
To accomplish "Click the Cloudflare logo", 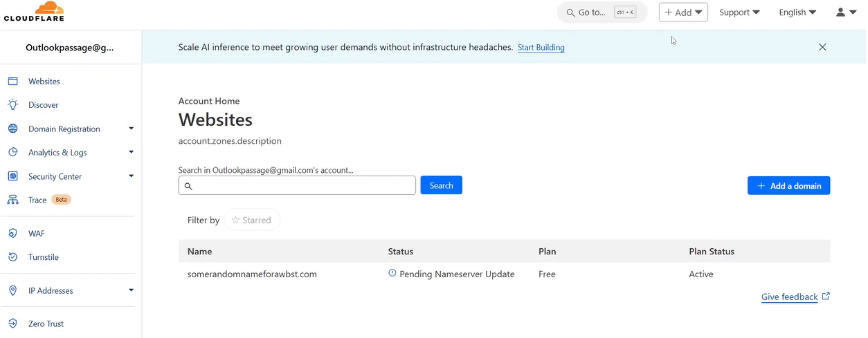I will pos(33,12).
